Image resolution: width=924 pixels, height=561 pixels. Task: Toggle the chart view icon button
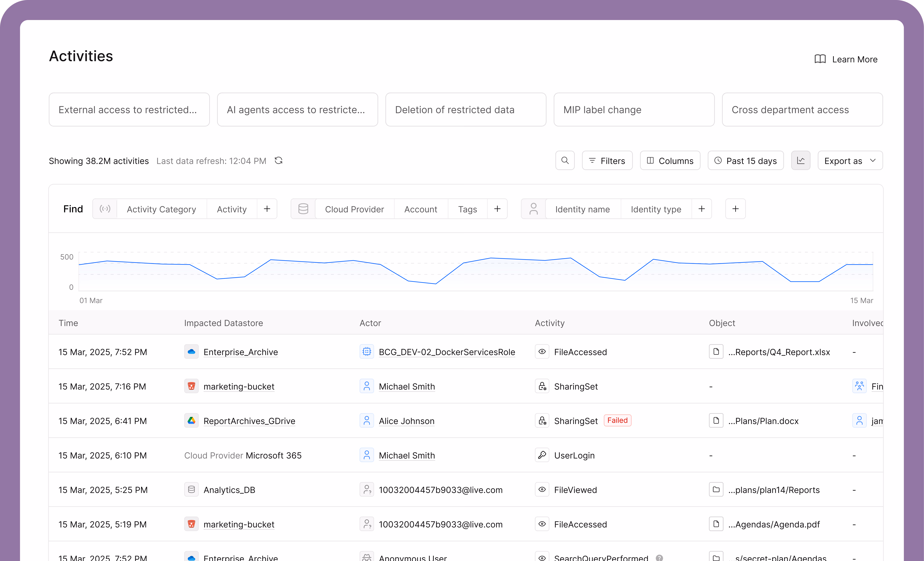coord(801,161)
